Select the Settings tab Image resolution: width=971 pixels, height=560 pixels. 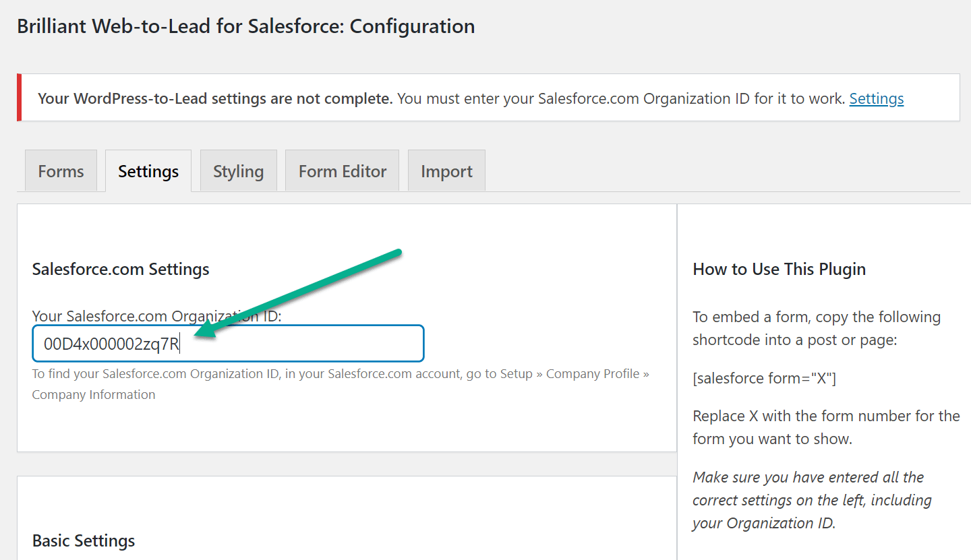(x=148, y=170)
